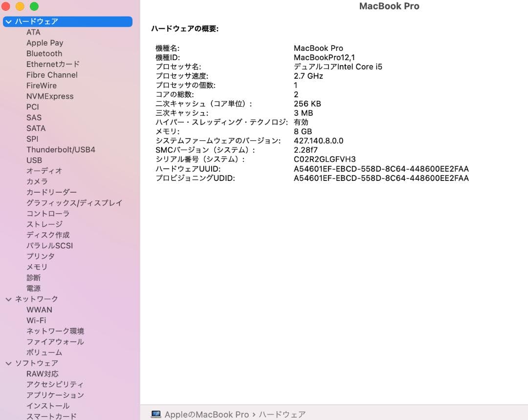
Task: Collapse the ハードウェア section
Action: pyautogui.click(x=8, y=22)
